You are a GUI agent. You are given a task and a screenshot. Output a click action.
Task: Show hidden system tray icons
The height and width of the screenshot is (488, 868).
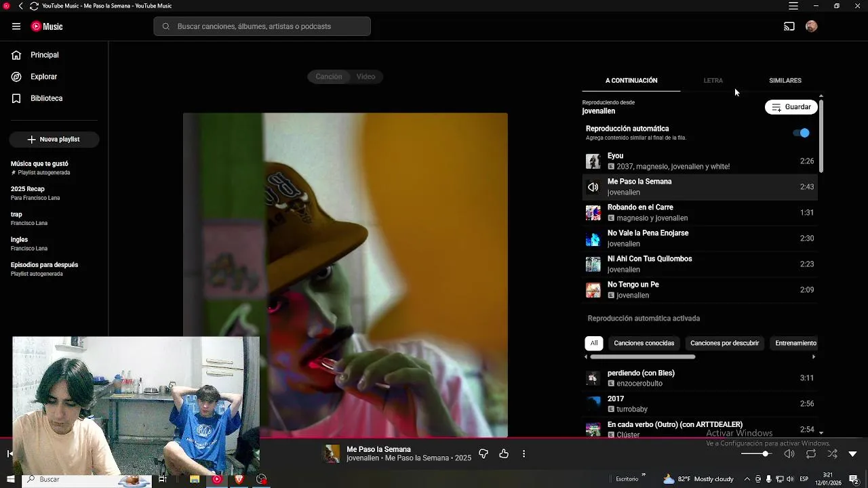coord(747,479)
